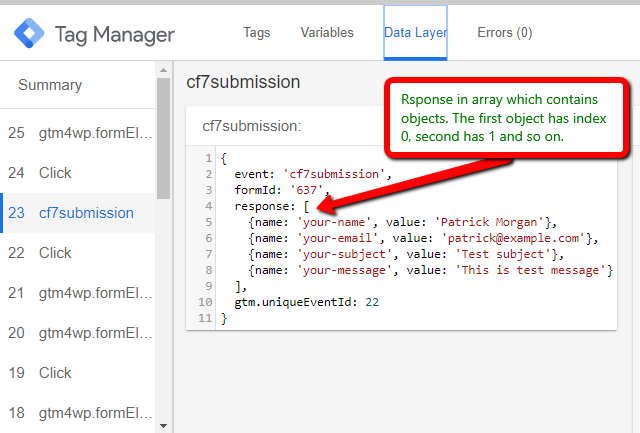
Task: Click line number 10 in code gutter
Action: [205, 302]
